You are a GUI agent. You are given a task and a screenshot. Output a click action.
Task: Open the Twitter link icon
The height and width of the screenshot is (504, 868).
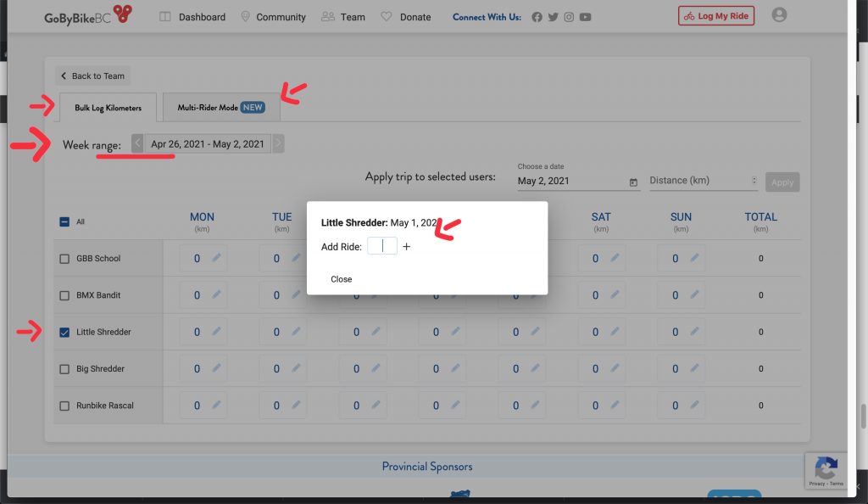click(x=553, y=17)
